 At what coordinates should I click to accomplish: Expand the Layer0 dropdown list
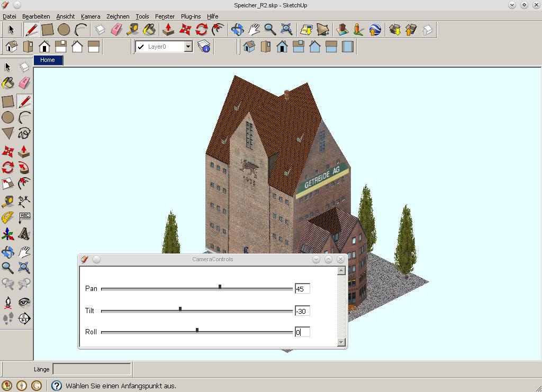188,47
